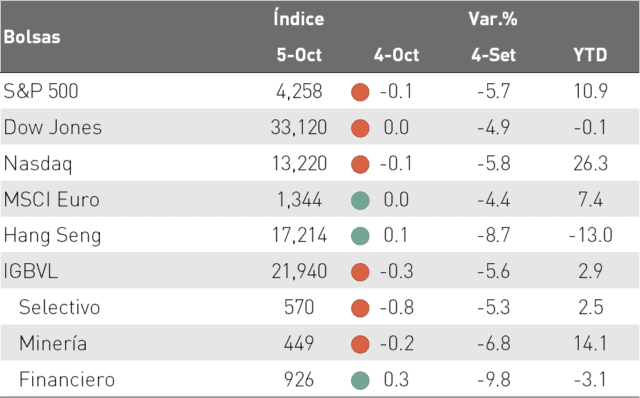Click the red indicator dot for Selectivo

coord(360,308)
